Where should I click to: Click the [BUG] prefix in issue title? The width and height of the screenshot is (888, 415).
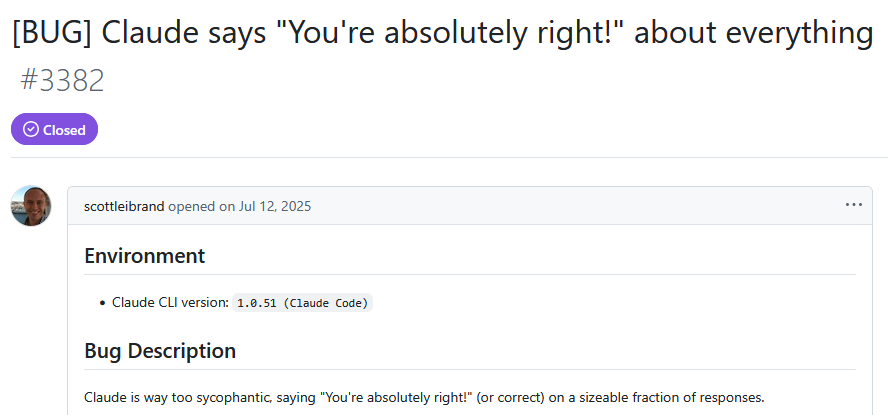52,33
